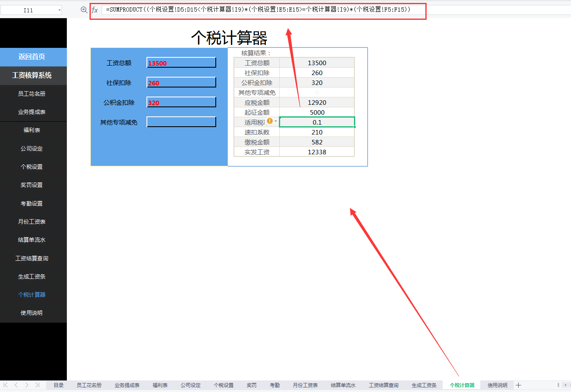Screen dimensions: 571x392
Task: Switch to the 目录 sheet tab
Action: (59, 385)
